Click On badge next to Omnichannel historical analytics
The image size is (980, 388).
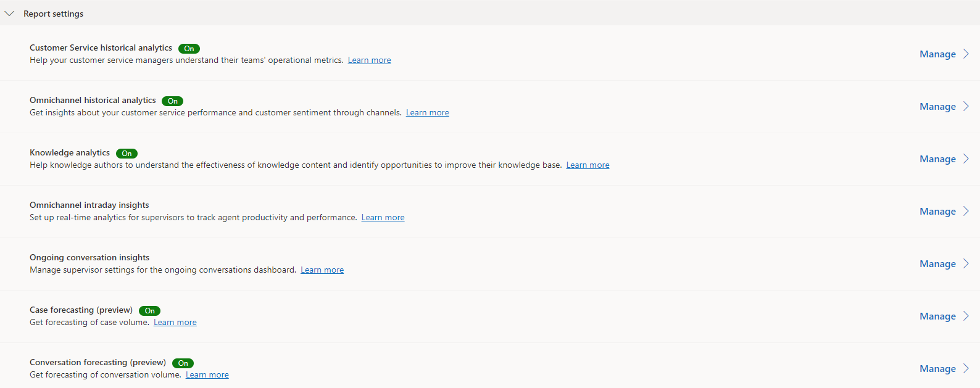click(x=173, y=101)
